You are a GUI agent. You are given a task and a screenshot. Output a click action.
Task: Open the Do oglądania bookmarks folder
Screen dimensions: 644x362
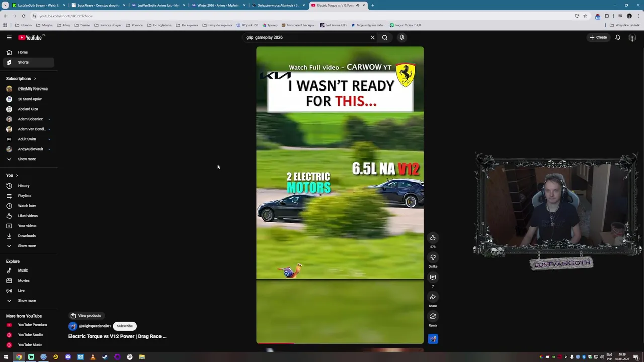coord(159,25)
